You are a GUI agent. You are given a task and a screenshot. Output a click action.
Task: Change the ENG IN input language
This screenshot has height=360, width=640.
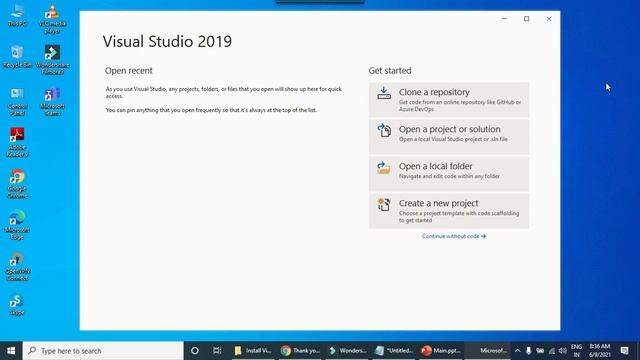coord(576,351)
